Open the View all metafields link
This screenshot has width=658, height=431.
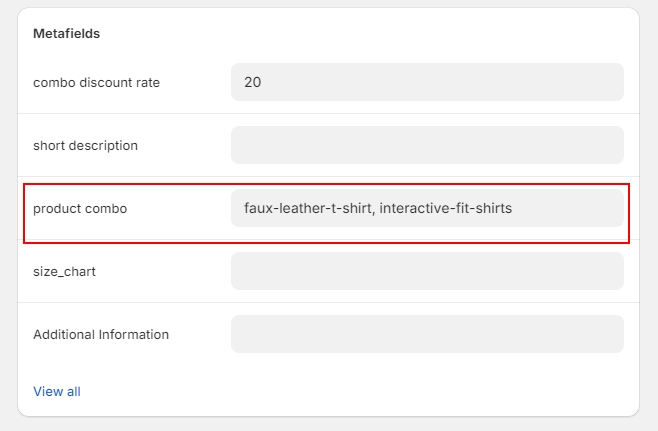[x=57, y=391]
